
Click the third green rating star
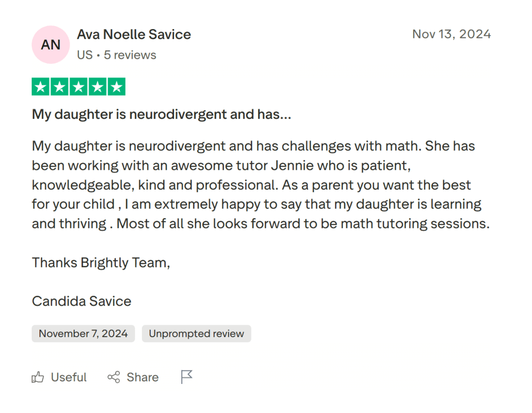pyautogui.click(x=78, y=87)
